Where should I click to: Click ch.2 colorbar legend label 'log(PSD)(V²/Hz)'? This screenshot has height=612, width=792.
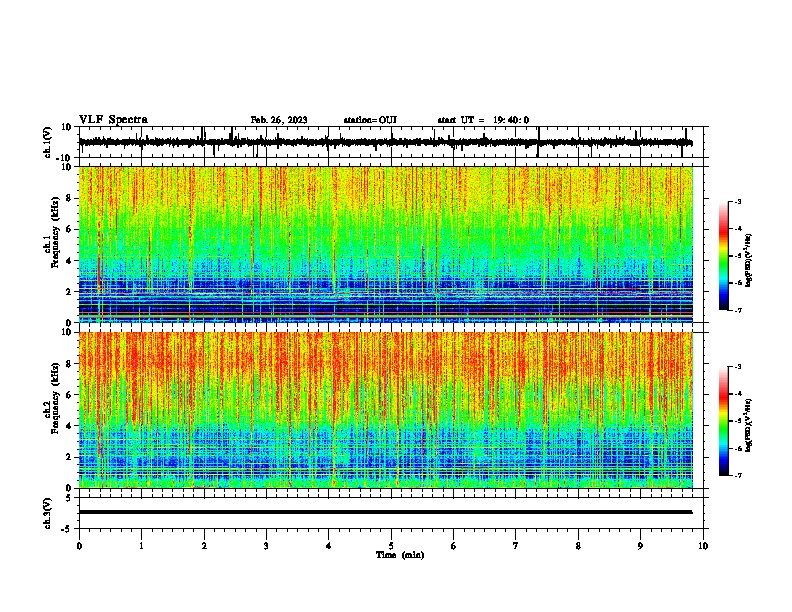[x=748, y=425]
